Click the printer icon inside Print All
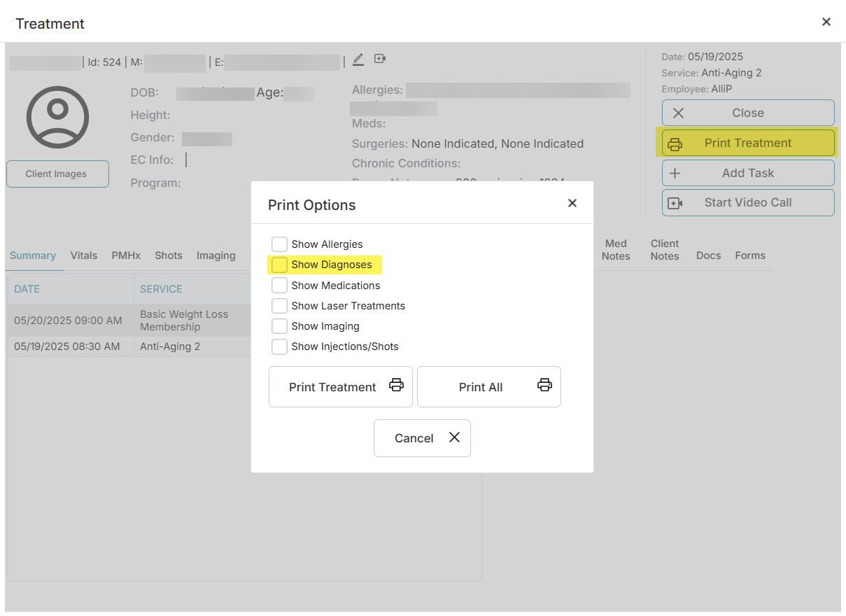846x616 pixels. (x=544, y=384)
